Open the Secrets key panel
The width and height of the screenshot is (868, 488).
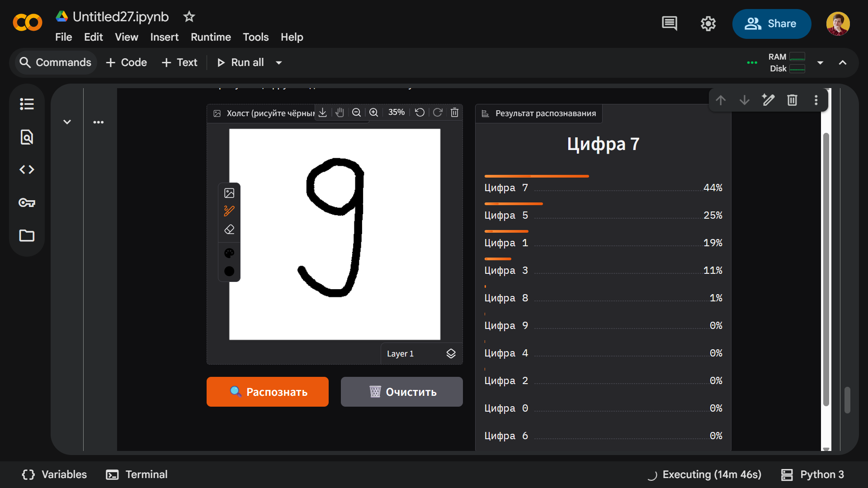pos(27,202)
